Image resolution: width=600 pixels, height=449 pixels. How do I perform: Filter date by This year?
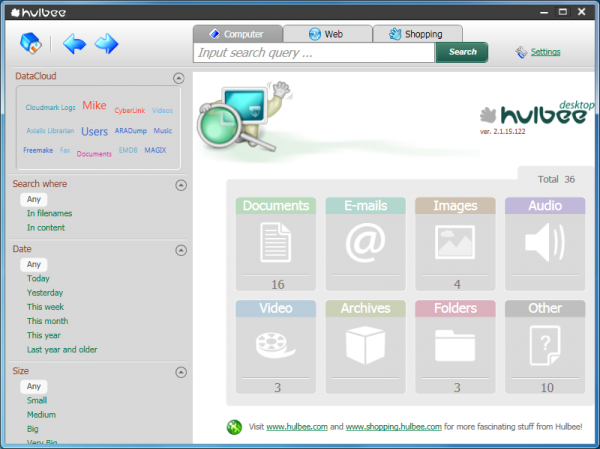pos(44,335)
